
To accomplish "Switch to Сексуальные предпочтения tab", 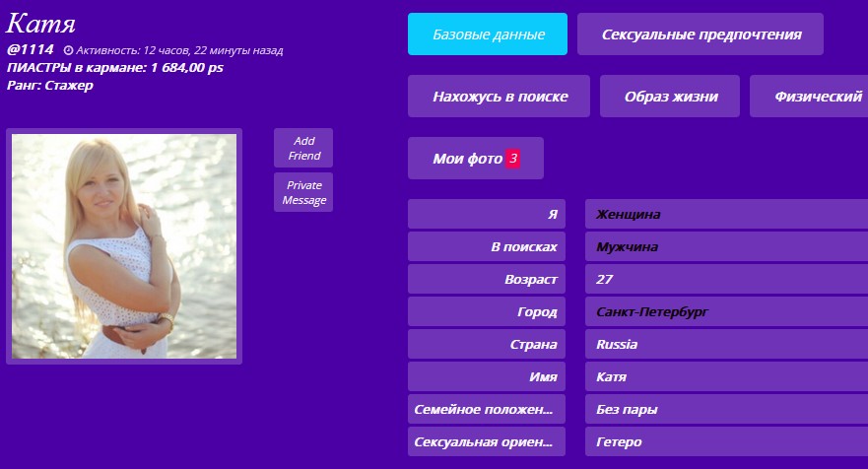I will [700, 34].
